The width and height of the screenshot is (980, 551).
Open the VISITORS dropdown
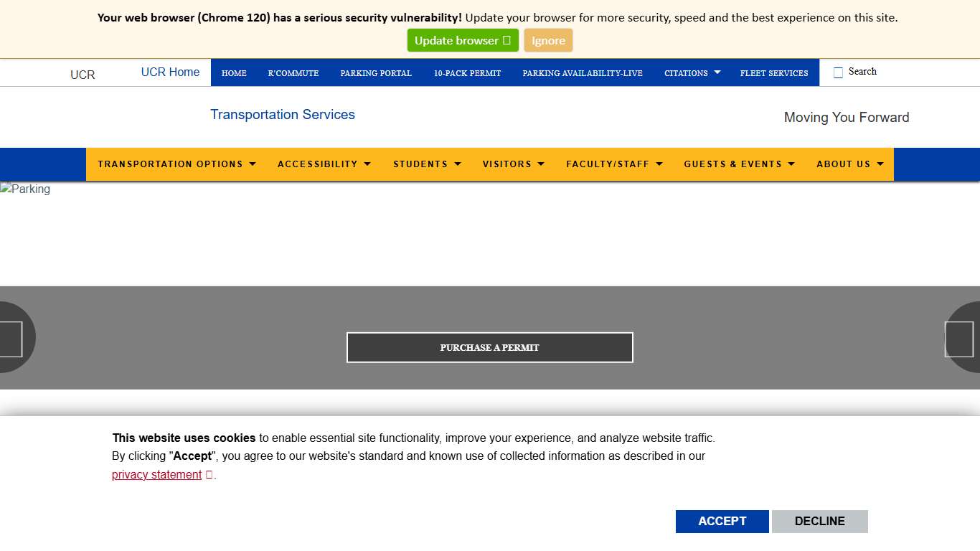click(x=513, y=164)
